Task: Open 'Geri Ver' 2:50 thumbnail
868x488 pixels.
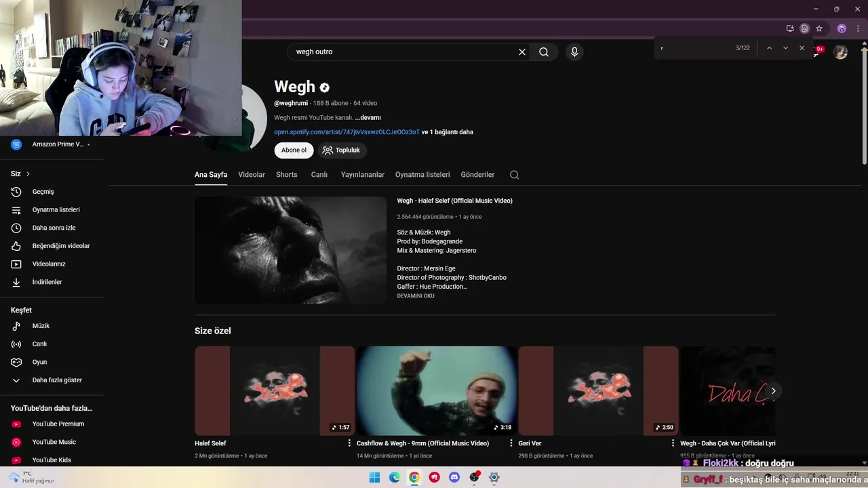Action: (599, 391)
